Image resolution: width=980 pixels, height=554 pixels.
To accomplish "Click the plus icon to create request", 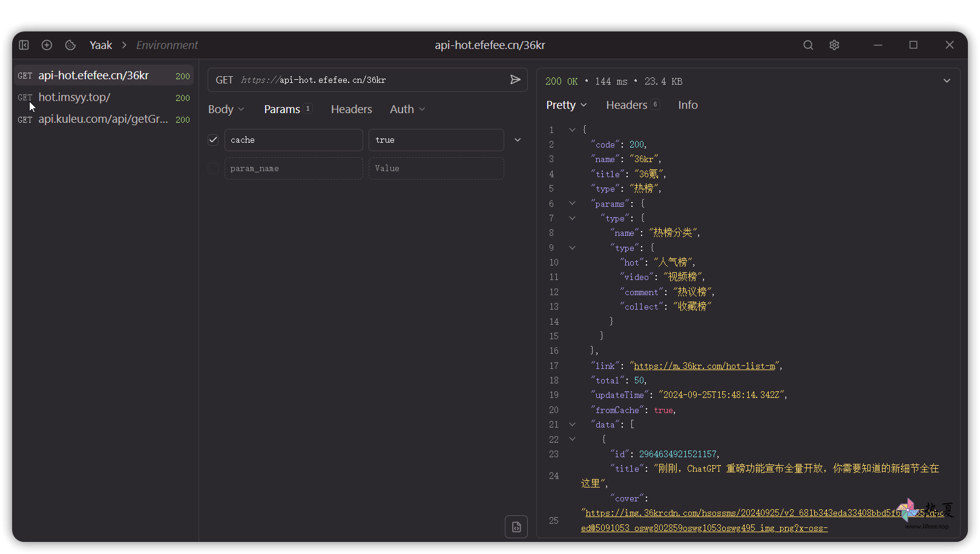I will [47, 45].
